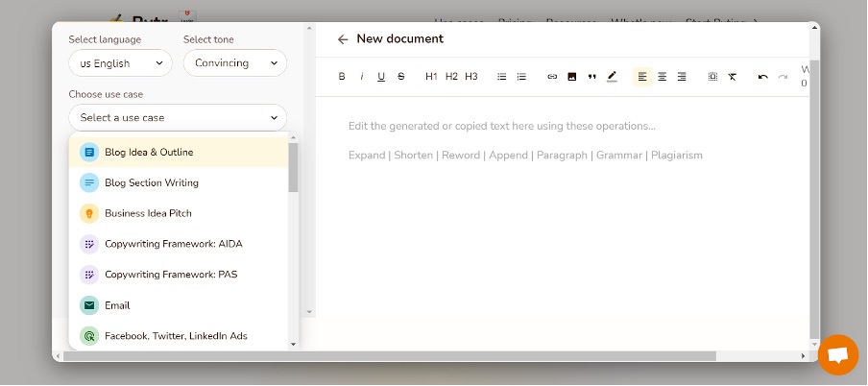Select the Business Idea Pitch option

click(148, 213)
